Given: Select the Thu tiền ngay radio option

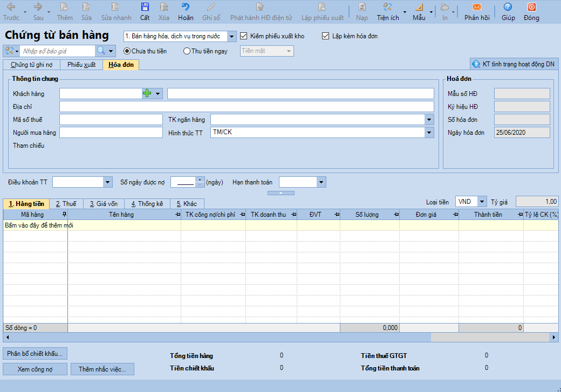Looking at the screenshot, I should (x=187, y=51).
